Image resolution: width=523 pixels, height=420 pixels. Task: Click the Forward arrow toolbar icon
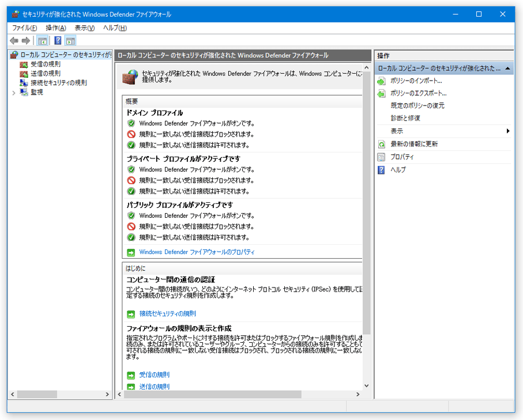pyautogui.click(x=26, y=41)
